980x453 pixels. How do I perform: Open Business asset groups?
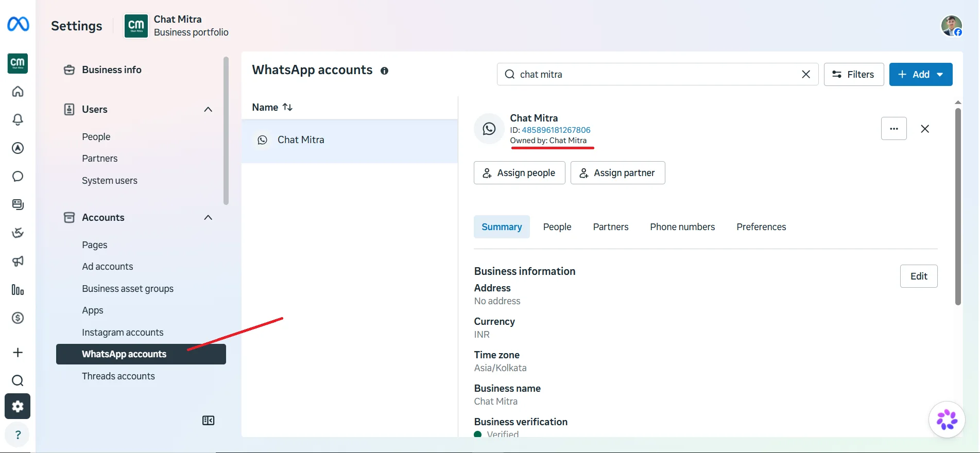[x=128, y=288]
